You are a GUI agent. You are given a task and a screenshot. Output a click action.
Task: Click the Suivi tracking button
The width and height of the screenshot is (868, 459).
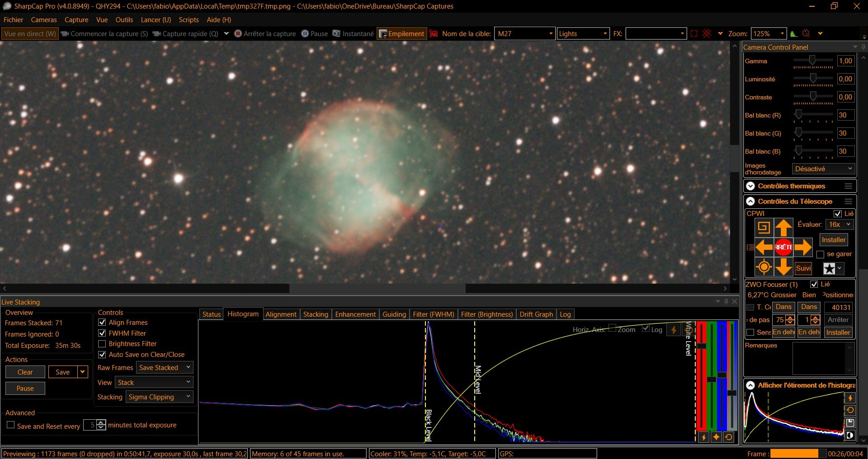(803, 268)
